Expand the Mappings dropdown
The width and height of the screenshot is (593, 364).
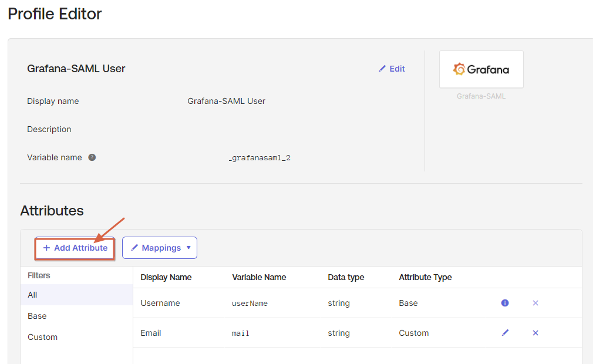coord(160,248)
